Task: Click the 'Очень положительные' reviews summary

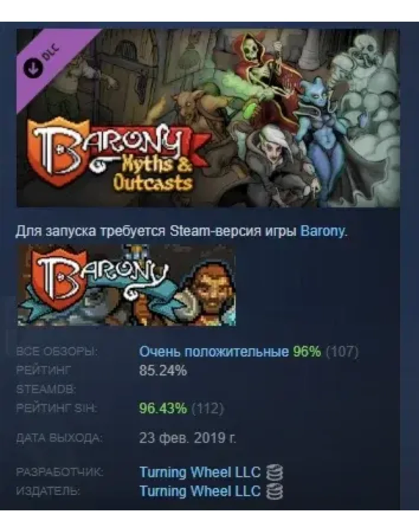Action: (x=214, y=352)
